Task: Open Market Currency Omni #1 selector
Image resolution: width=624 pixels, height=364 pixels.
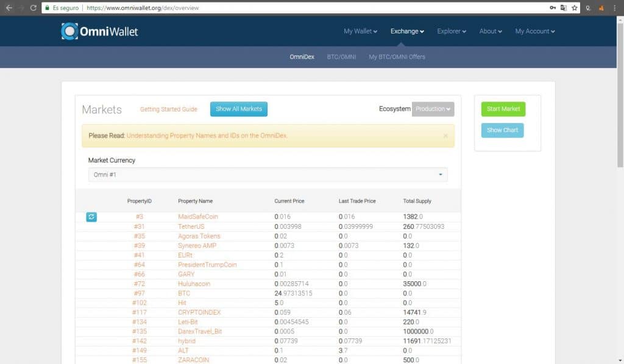Action: click(268, 175)
